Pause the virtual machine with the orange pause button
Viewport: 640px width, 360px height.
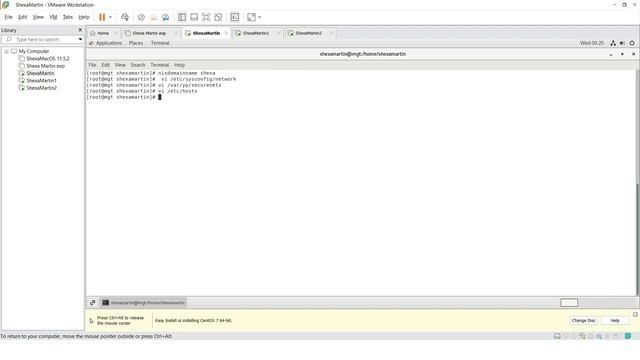(102, 17)
